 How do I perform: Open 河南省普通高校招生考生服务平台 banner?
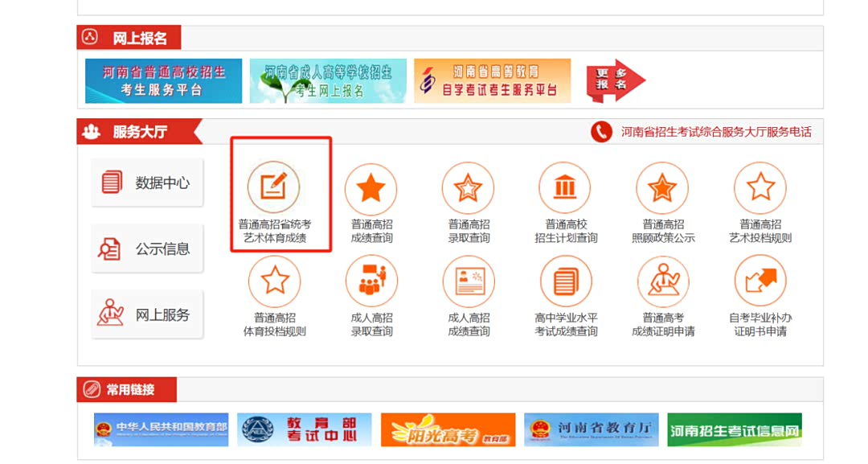click(163, 81)
